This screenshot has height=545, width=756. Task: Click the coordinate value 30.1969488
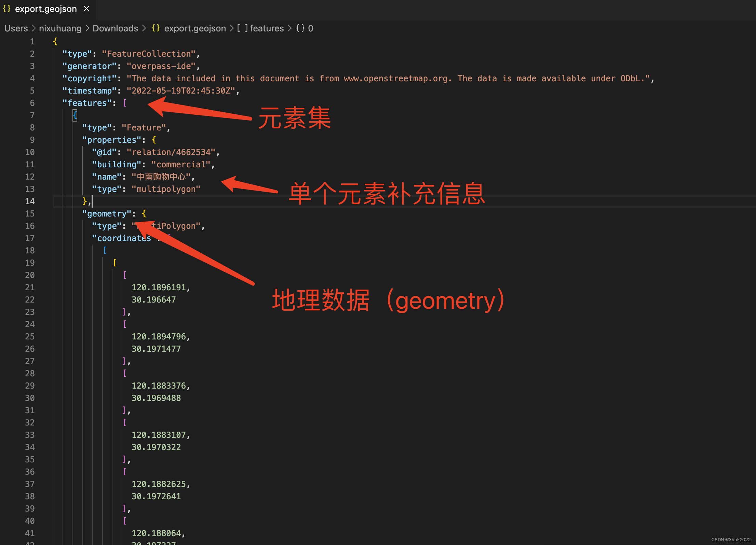point(156,398)
